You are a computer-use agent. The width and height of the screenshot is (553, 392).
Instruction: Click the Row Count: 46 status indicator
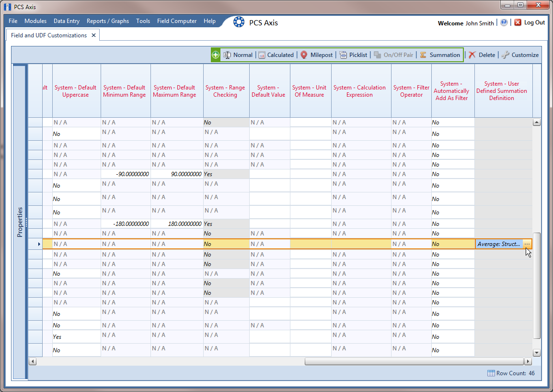tap(511, 373)
